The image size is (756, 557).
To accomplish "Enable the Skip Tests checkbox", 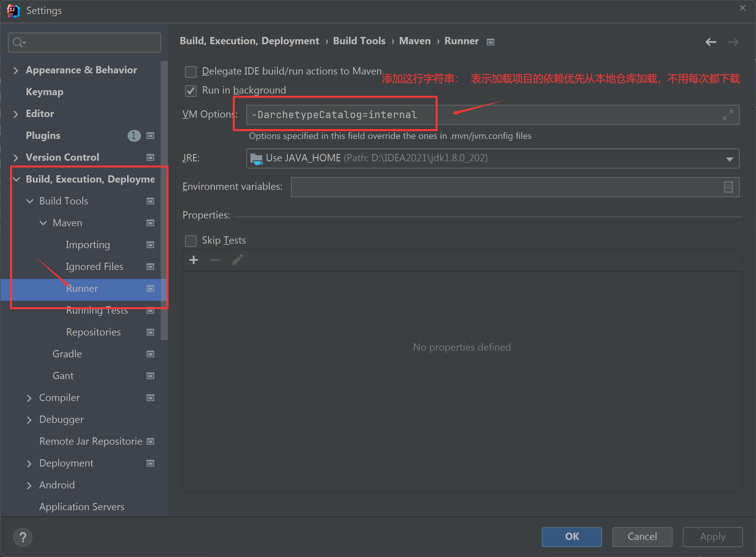I will tap(191, 241).
